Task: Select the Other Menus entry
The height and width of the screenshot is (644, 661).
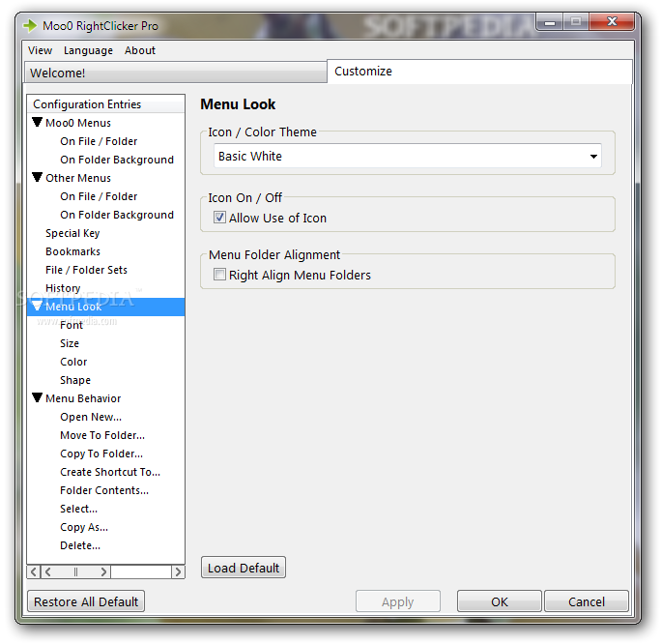Action: click(78, 178)
